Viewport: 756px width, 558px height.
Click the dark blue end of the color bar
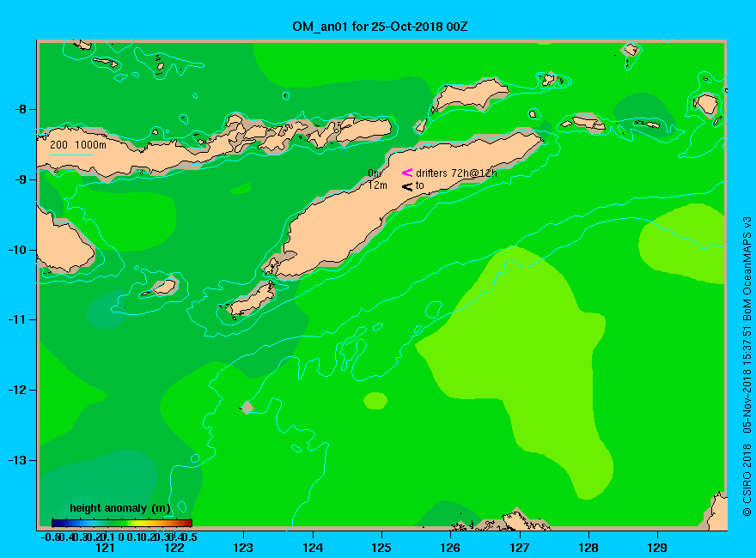tap(57, 523)
